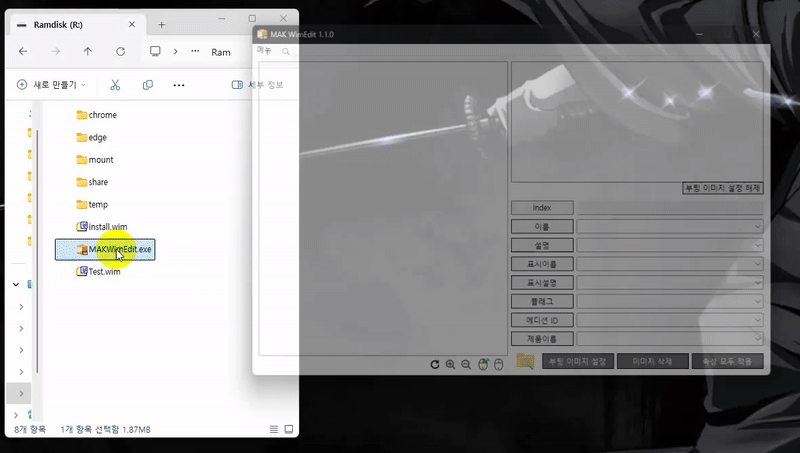
Task: Click the plain mouse icon in WimEdit
Action: click(498, 364)
